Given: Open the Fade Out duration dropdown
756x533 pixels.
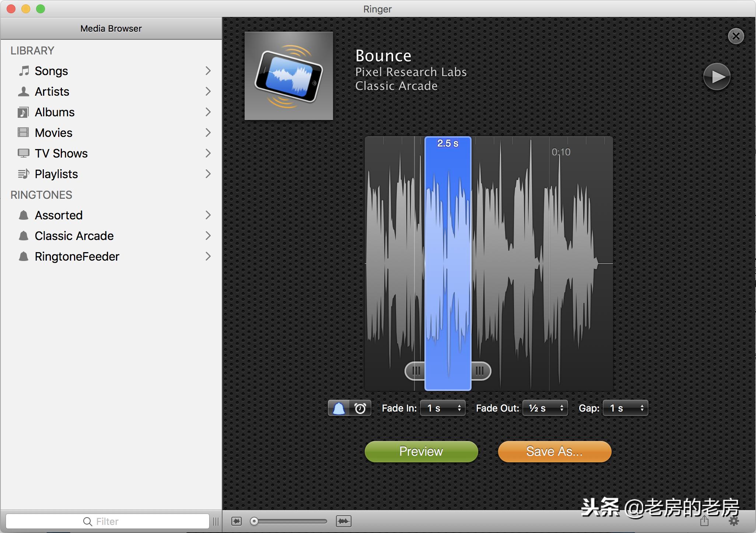Looking at the screenshot, I should (545, 408).
